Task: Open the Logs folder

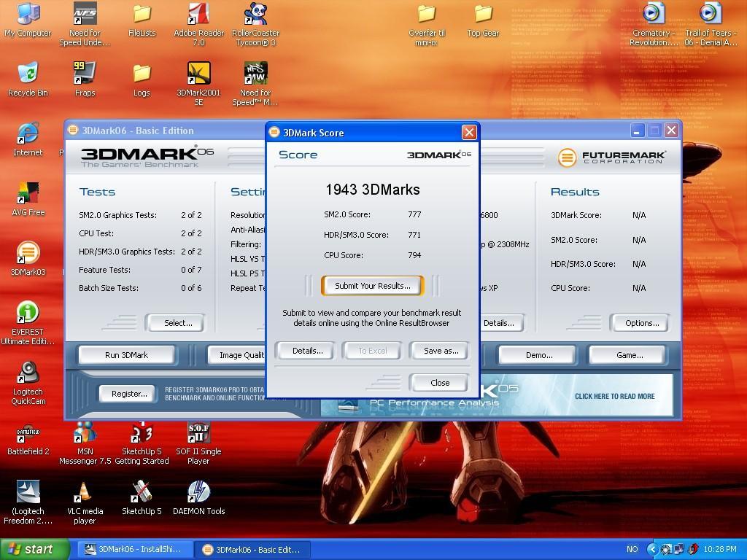Action: (x=142, y=79)
